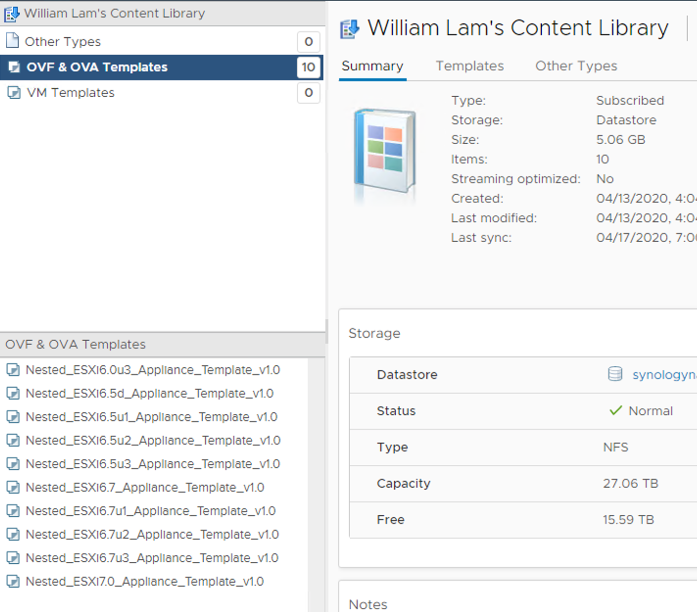Click the icon for Nested_ESXi6.5u2_Appliance_Template_v1.0
This screenshot has width=697, height=612.
coord(13,440)
